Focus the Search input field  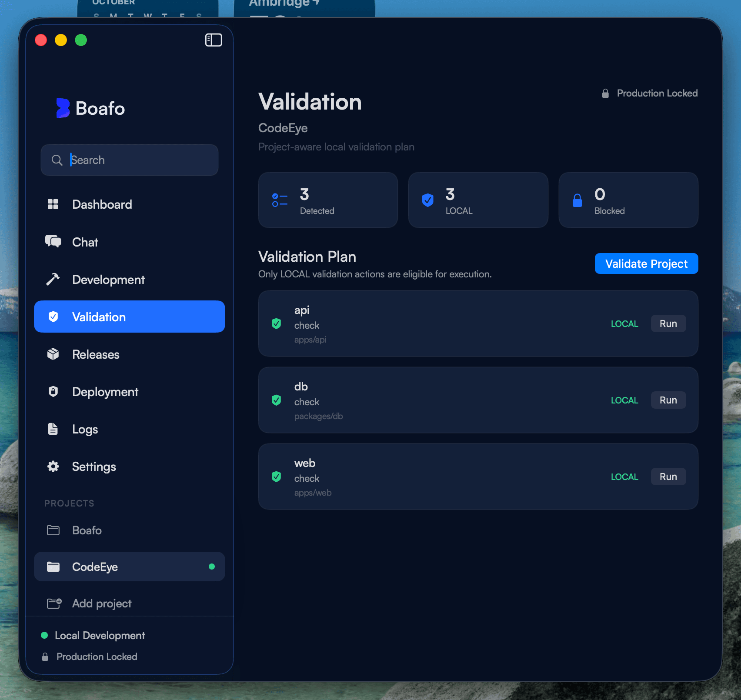130,160
